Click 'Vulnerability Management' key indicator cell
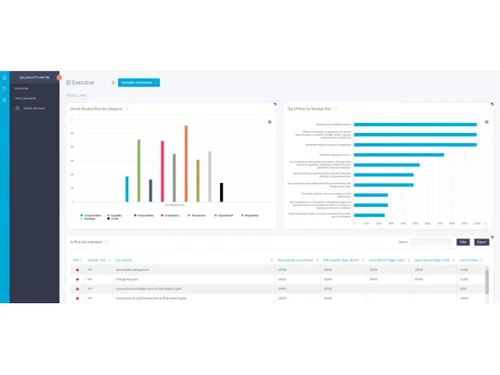Viewport: 500px width, 375px height. [x=132, y=270]
